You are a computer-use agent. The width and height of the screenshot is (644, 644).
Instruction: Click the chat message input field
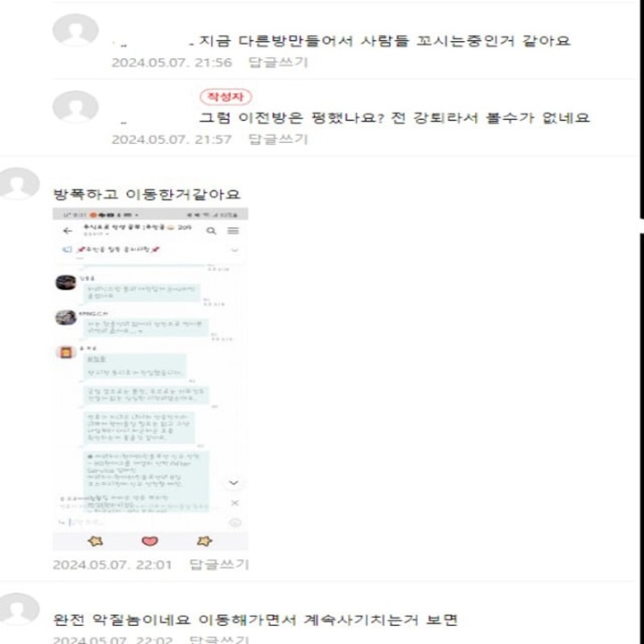tap(144, 522)
